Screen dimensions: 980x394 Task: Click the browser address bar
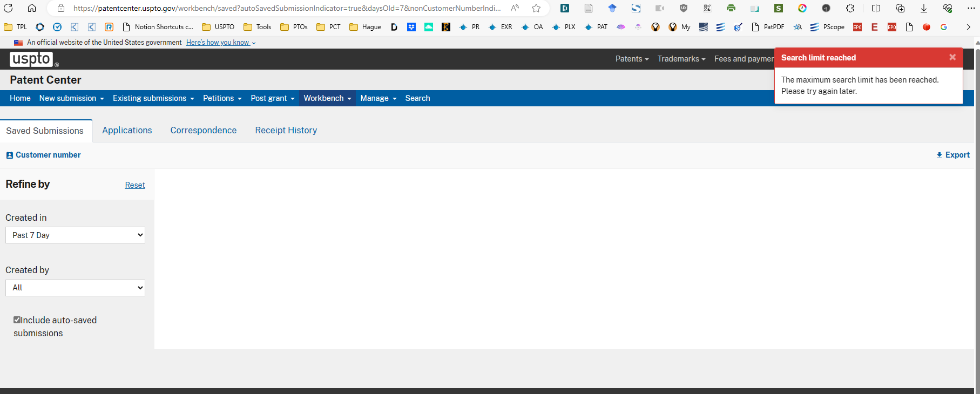click(x=286, y=8)
